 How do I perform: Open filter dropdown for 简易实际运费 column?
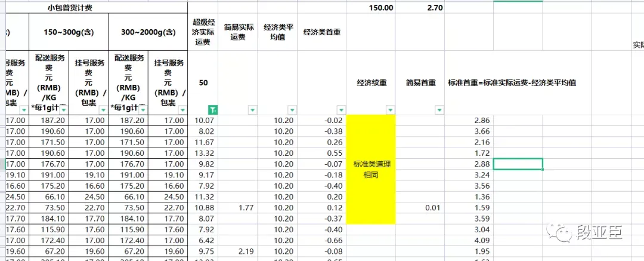coord(253,110)
